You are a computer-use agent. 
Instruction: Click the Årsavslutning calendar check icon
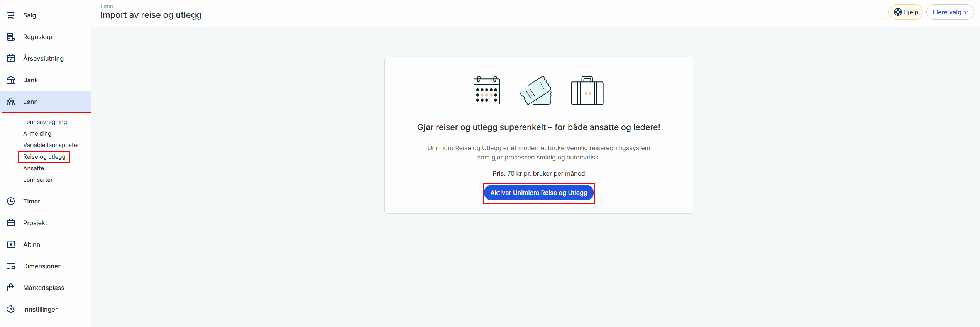(11, 58)
